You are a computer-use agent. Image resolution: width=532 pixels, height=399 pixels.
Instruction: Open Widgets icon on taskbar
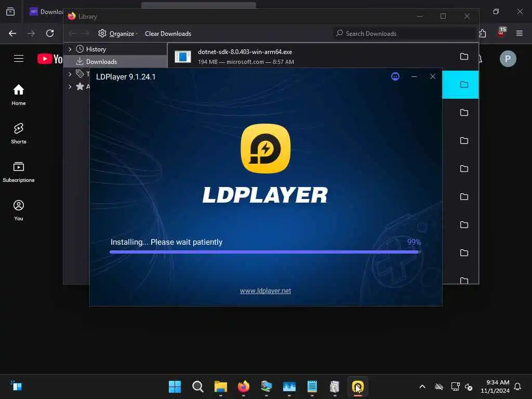(x=16, y=386)
